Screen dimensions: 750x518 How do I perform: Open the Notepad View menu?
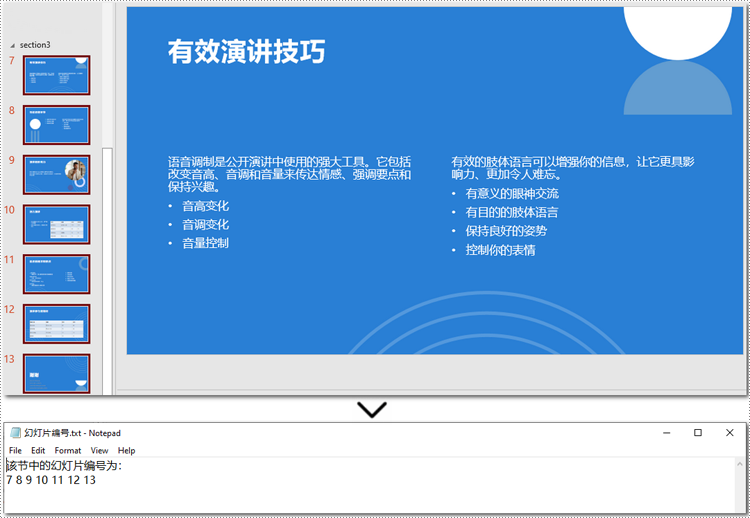(99, 451)
